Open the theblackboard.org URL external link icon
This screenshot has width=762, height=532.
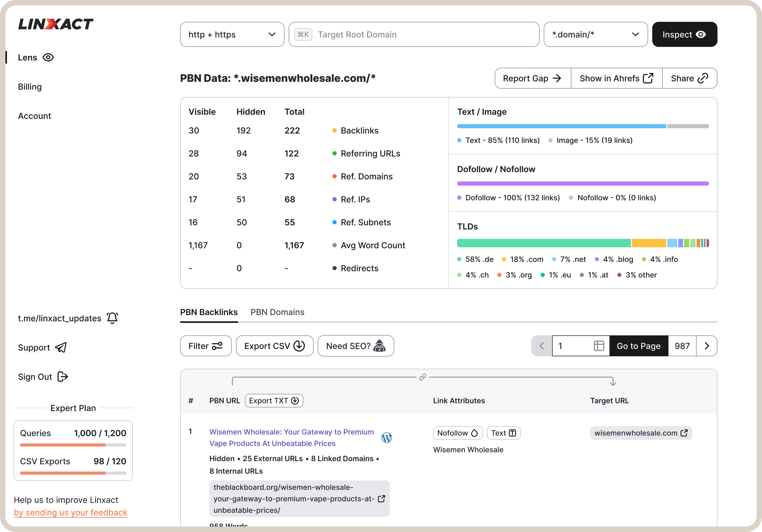pos(381,498)
